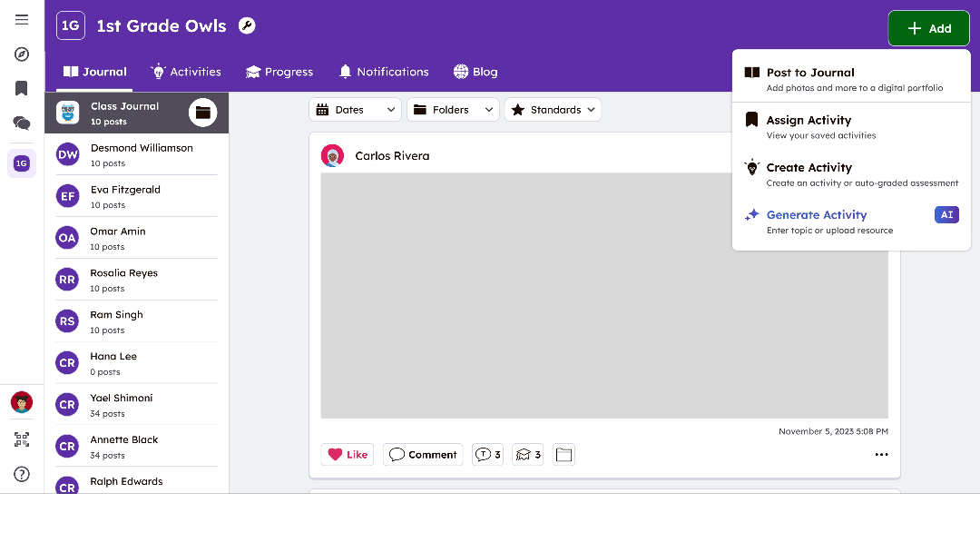Image resolution: width=980 pixels, height=552 pixels.
Task: Toggle Like on Carlos Rivera's post
Action: 348,455
